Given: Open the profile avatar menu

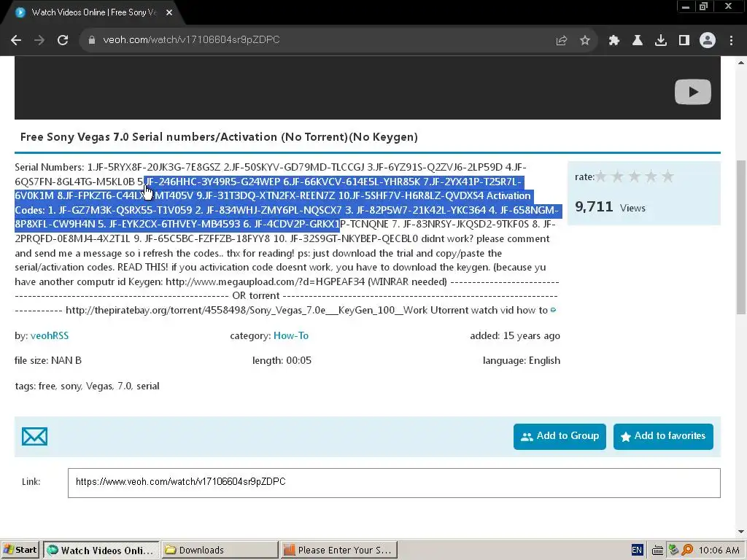Looking at the screenshot, I should tap(708, 41).
